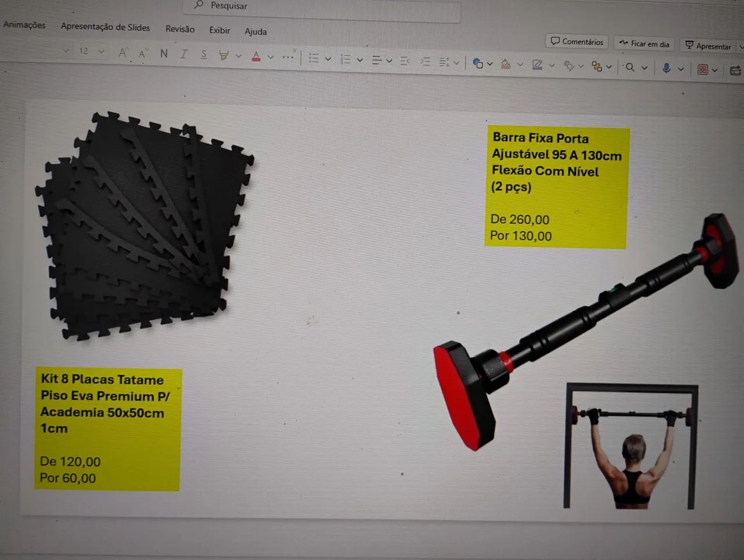Decrease the font size
The width and height of the screenshot is (744, 560).
[x=143, y=53]
